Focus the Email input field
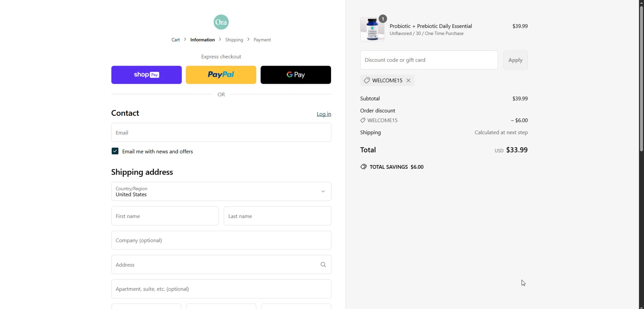This screenshot has width=644, height=309. (x=221, y=133)
